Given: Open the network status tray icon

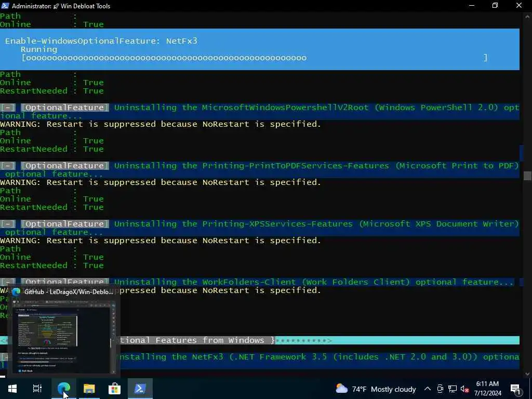Looking at the screenshot, I should click(x=453, y=389).
